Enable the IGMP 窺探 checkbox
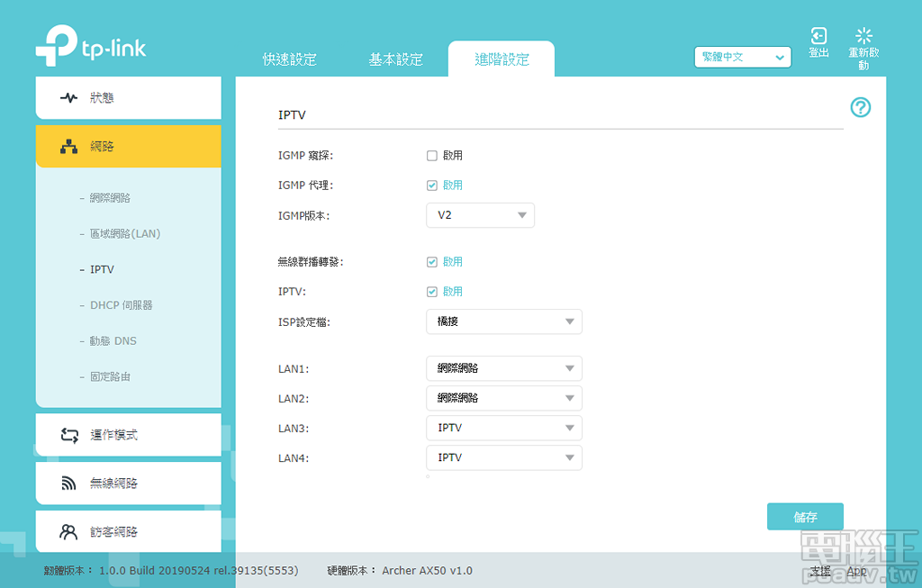Screen dimensions: 922x588 click(x=431, y=155)
